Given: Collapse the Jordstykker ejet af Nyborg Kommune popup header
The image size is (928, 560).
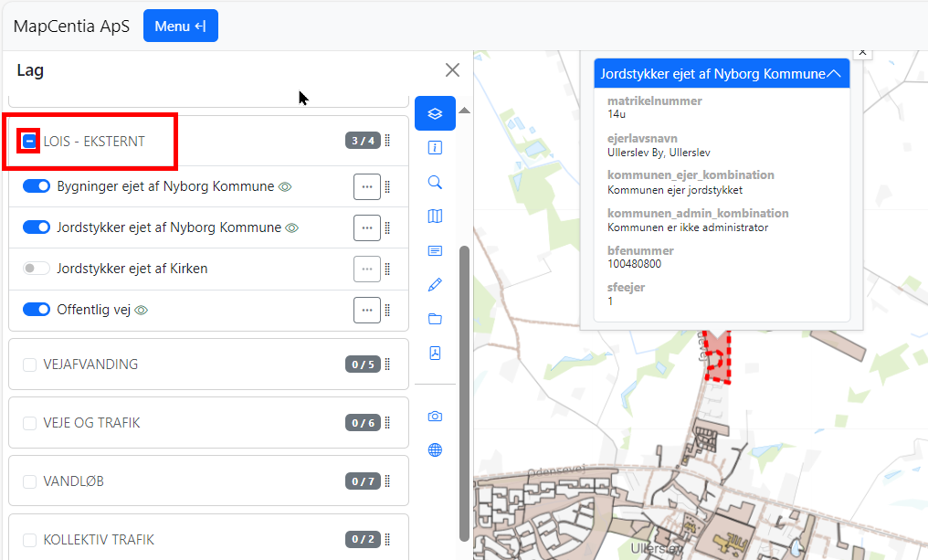Looking at the screenshot, I should point(833,74).
